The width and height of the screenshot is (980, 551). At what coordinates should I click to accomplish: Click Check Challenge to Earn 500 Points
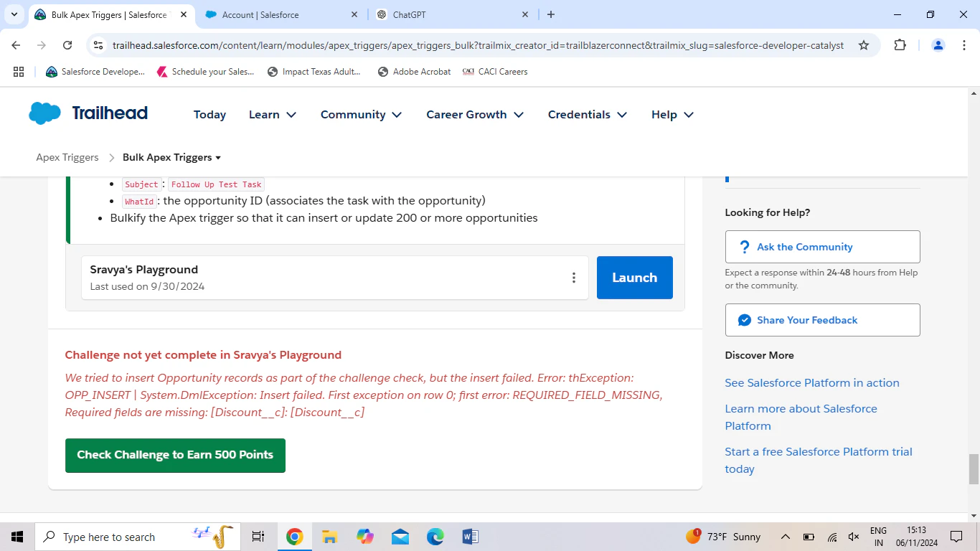click(x=175, y=456)
